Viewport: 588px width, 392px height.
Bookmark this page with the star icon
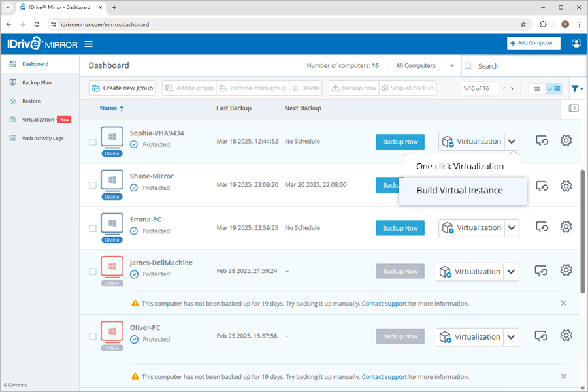[523, 24]
